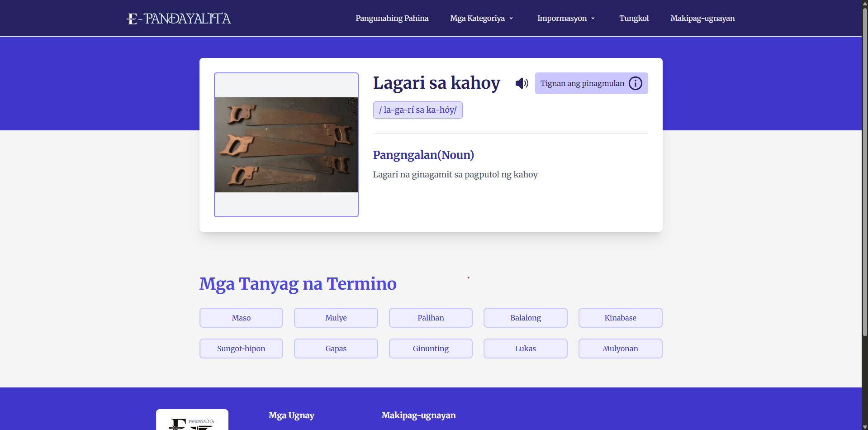This screenshot has height=430, width=868.
Task: Click the info circle icon
Action: pyautogui.click(x=635, y=83)
